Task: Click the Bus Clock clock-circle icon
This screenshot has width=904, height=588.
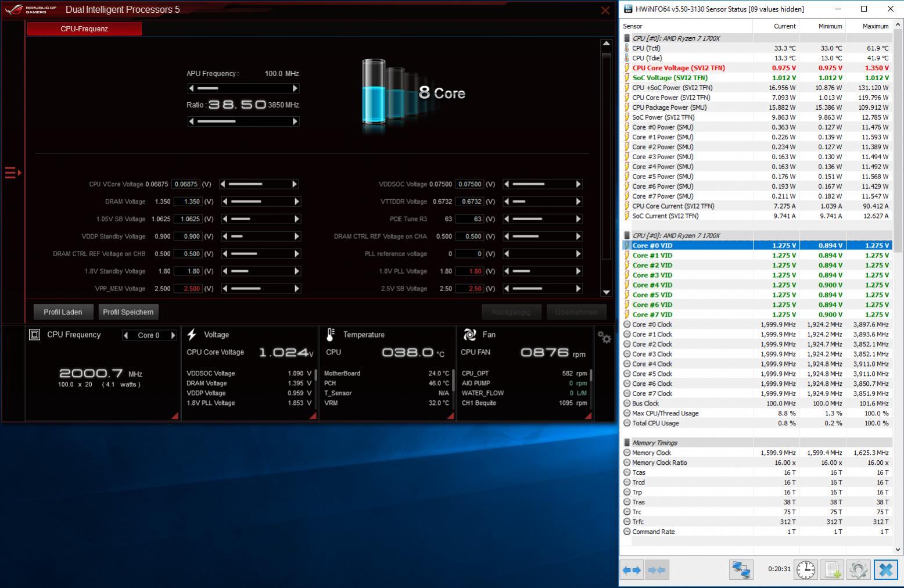Action: click(x=627, y=403)
